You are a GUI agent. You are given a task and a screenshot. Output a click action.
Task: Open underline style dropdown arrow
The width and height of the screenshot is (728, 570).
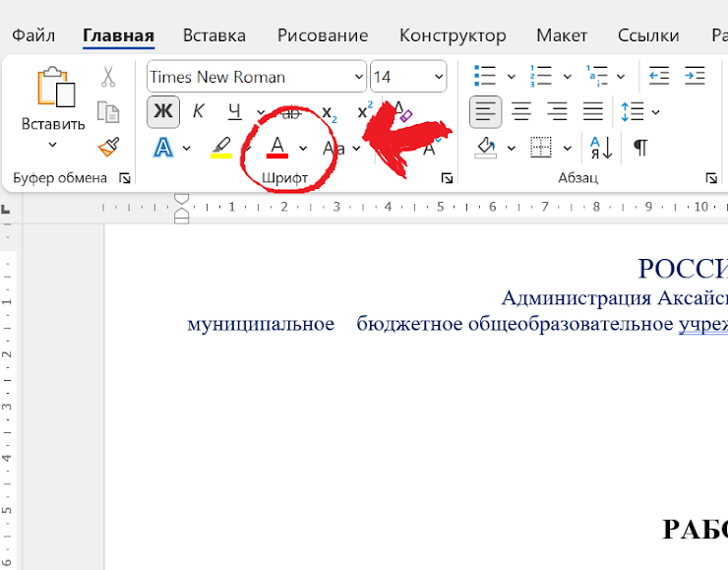tap(261, 112)
